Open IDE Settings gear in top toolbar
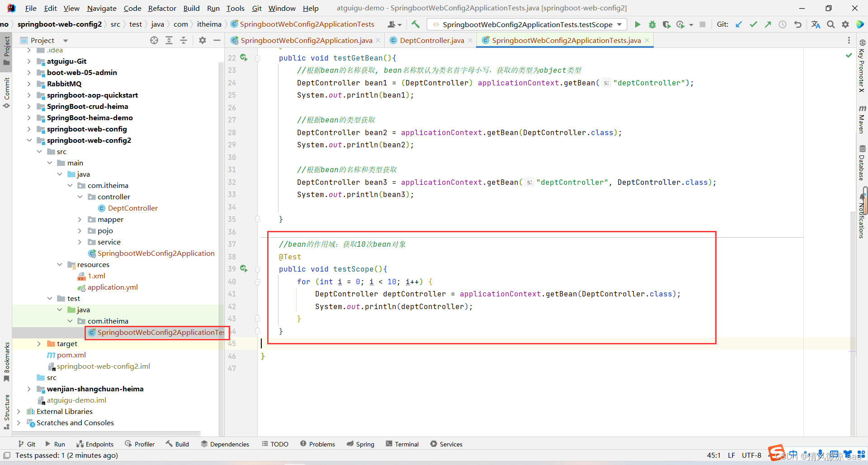The height and width of the screenshot is (465, 868). 845,24
